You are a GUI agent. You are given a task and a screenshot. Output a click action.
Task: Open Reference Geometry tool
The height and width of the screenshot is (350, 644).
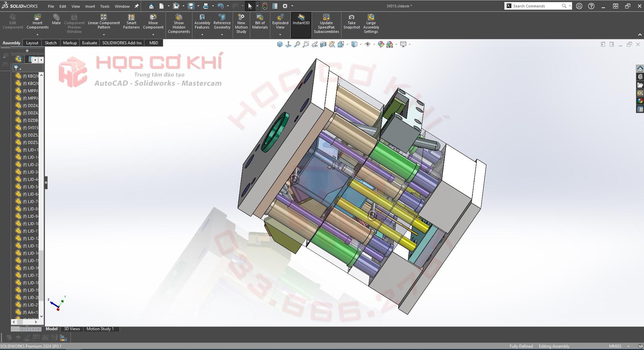point(222,22)
